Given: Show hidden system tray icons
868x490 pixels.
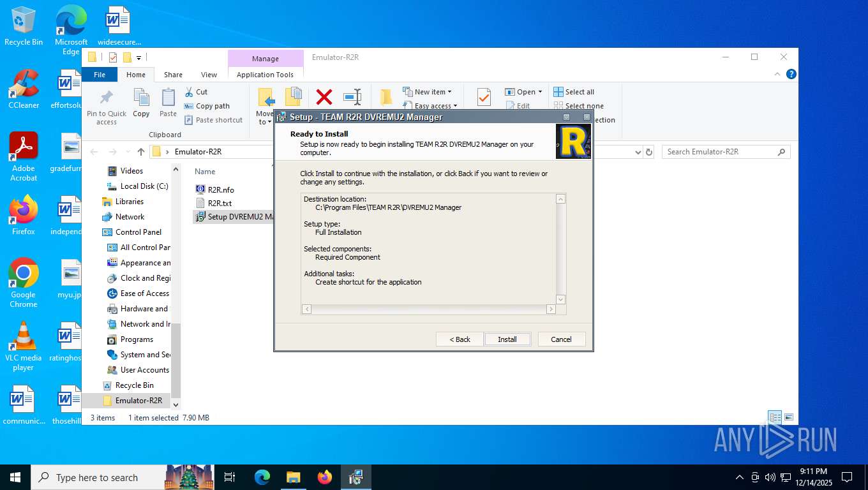Looking at the screenshot, I should [740, 477].
